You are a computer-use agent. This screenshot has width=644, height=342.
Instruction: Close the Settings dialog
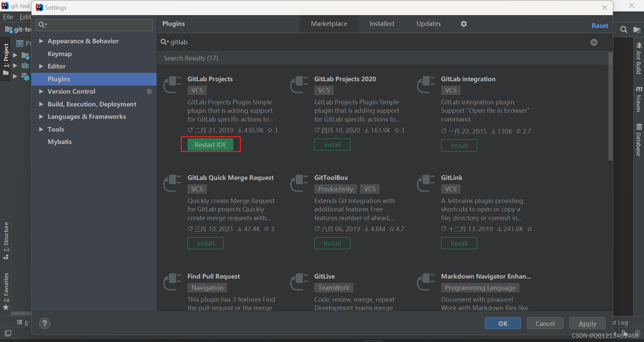point(604,7)
